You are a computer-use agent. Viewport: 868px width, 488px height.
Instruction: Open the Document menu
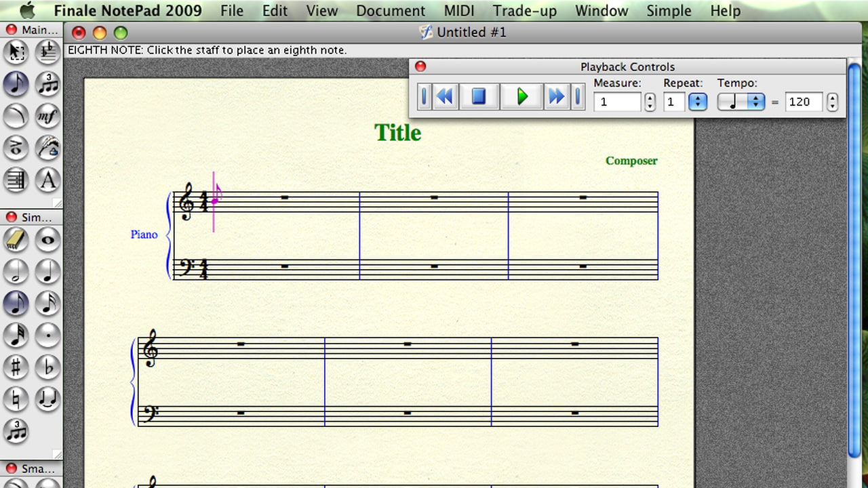tap(391, 11)
